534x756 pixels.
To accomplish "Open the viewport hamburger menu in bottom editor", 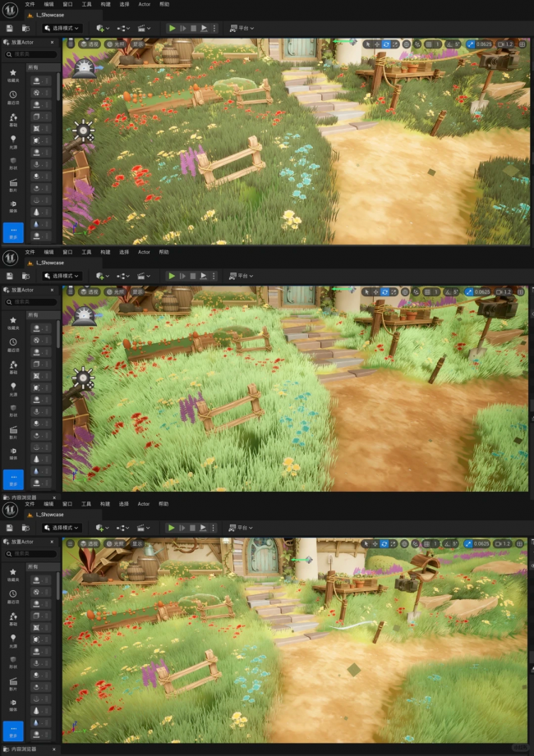I will click(x=71, y=544).
